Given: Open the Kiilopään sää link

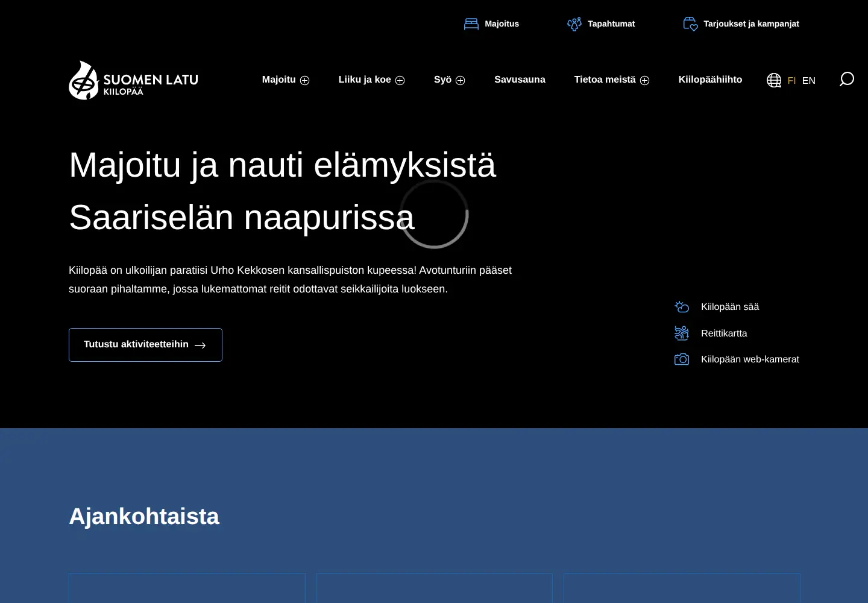Looking at the screenshot, I should point(730,307).
